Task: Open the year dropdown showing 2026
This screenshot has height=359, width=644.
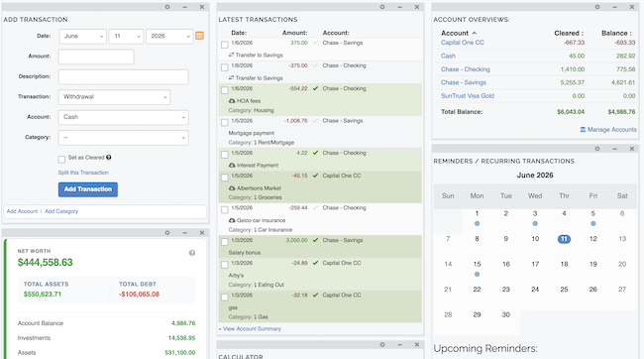Action: tap(169, 36)
